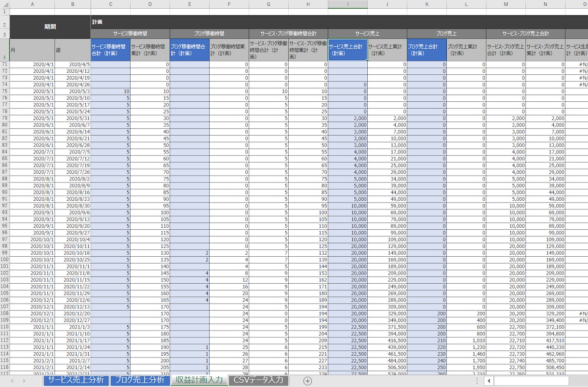Click the combined cumulative sales cell 329,200
This screenshot has width=588, height=387.
click(545, 313)
